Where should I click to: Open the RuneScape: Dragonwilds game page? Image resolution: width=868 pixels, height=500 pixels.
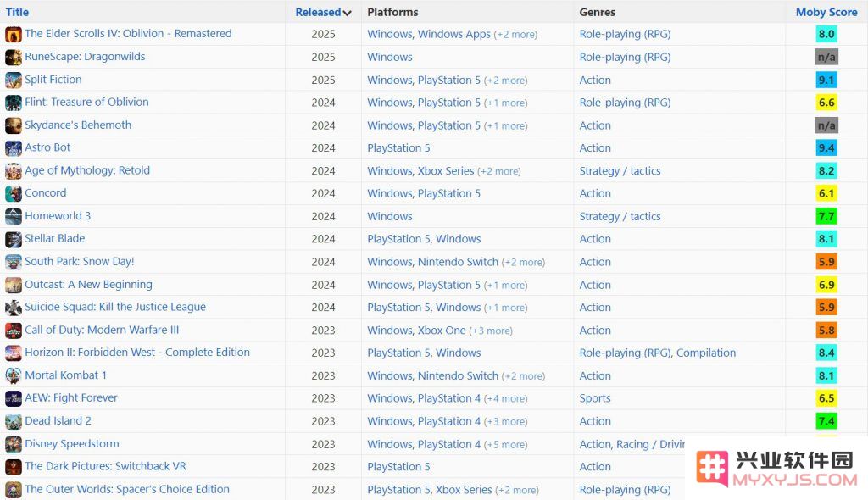[85, 57]
